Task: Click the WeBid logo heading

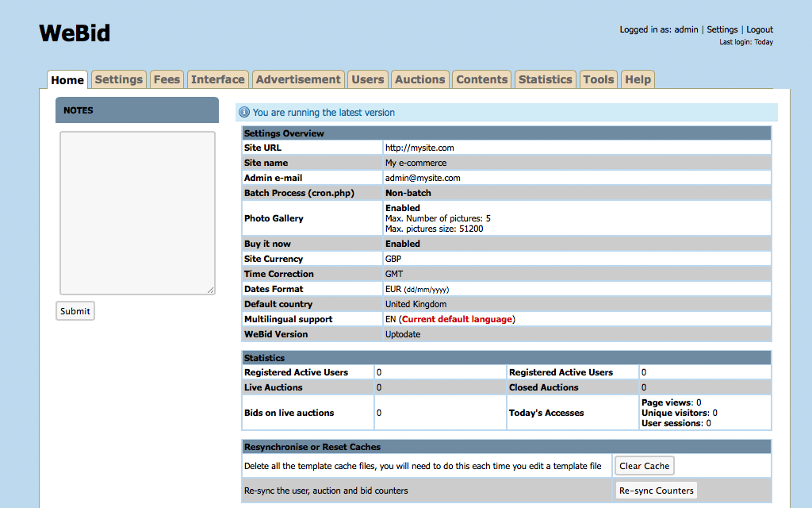Action: [x=75, y=33]
